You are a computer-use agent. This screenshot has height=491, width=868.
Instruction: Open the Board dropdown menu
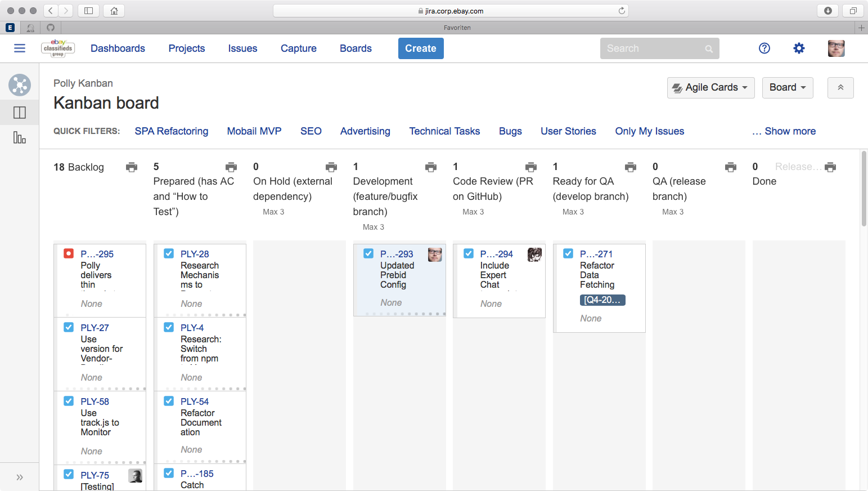(787, 87)
